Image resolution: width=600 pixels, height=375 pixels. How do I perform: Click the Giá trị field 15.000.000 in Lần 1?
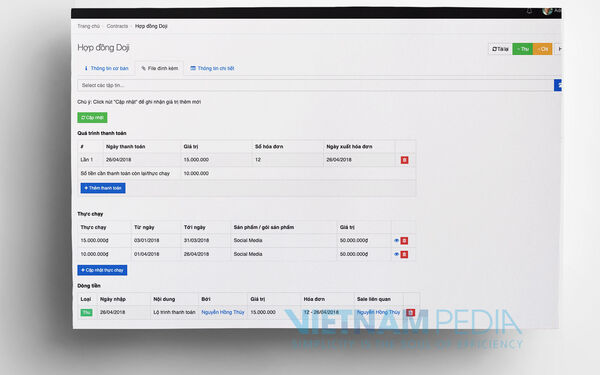(x=216, y=160)
